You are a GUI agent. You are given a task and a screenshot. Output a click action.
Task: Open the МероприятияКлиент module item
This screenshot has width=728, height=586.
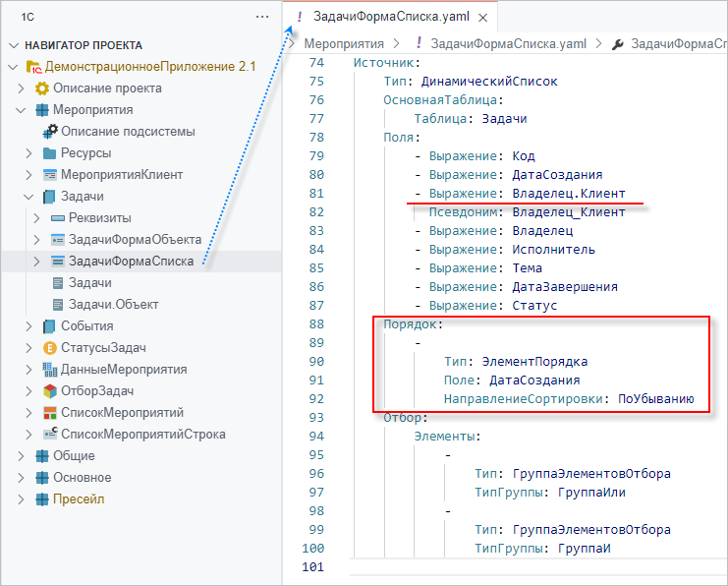click(121, 175)
